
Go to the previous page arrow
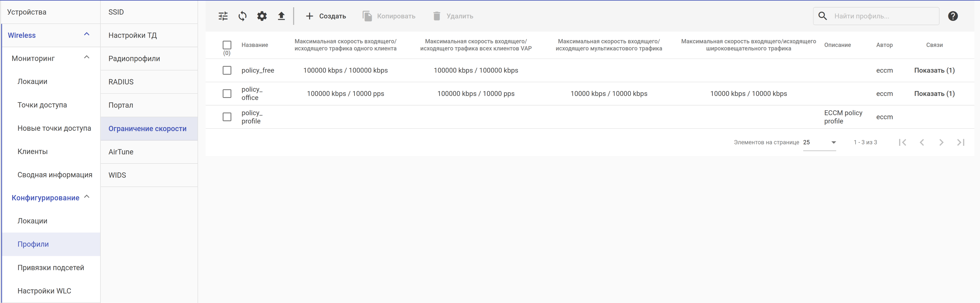[921, 142]
